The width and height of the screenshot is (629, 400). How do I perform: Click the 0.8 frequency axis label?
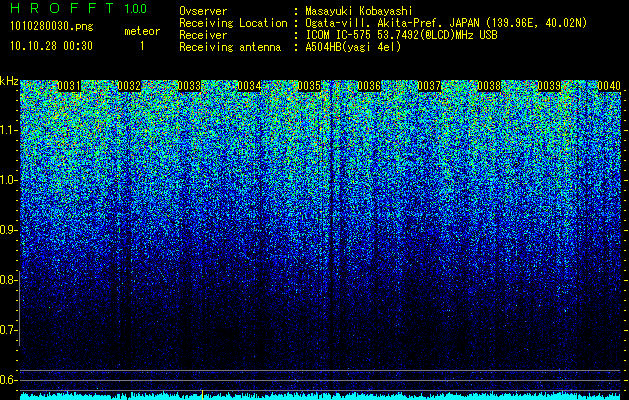[x=8, y=280]
